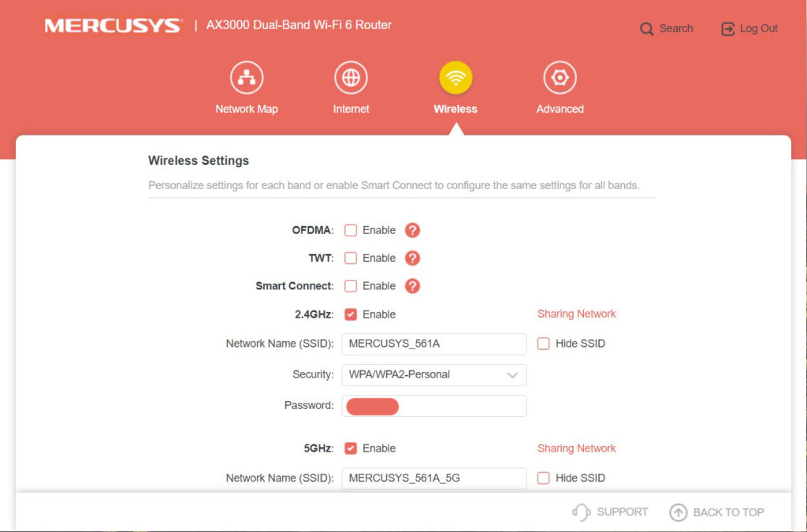Image resolution: width=807 pixels, height=532 pixels.
Task: Open the OFDMA help question mark
Action: tap(412, 230)
